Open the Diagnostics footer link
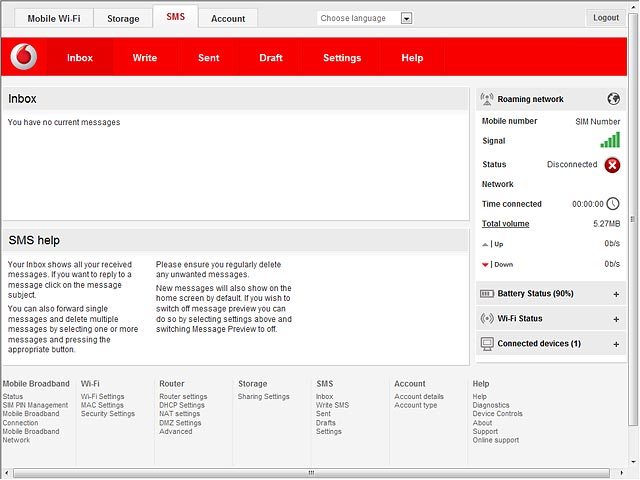 coord(491,405)
